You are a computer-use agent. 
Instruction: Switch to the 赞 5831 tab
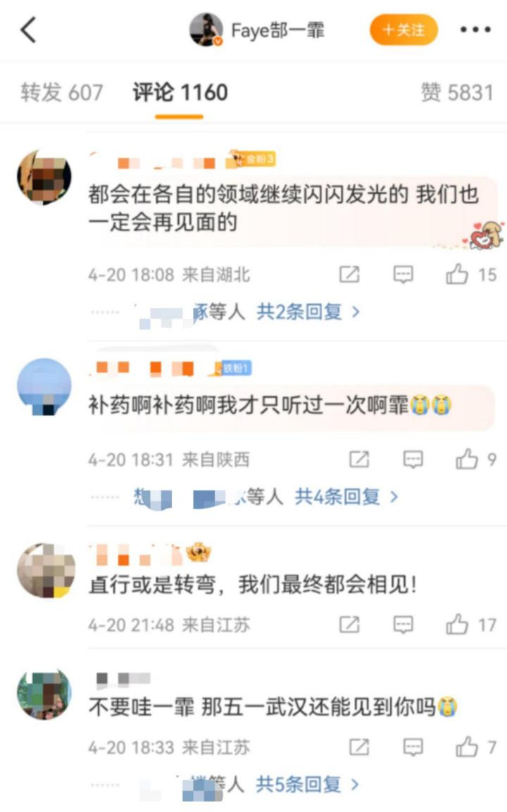coord(457,93)
